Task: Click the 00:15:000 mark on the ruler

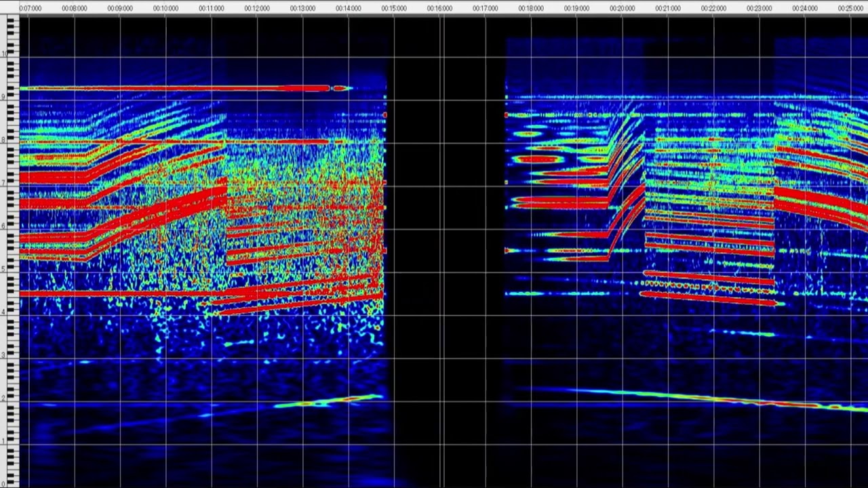Action: click(x=394, y=8)
